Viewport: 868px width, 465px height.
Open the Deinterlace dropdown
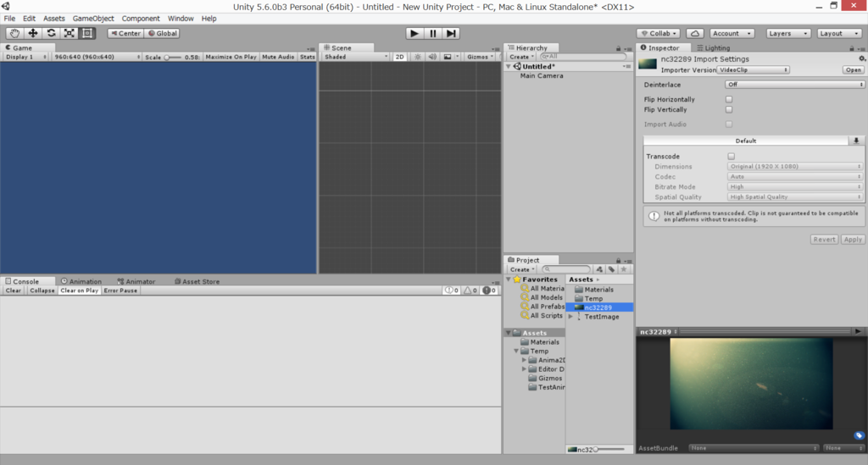794,85
